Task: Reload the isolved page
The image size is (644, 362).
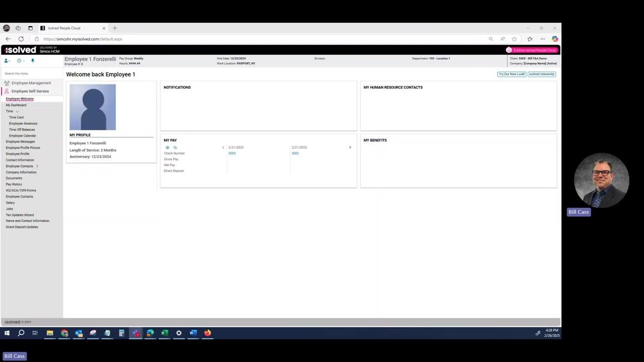Action: 21,39
